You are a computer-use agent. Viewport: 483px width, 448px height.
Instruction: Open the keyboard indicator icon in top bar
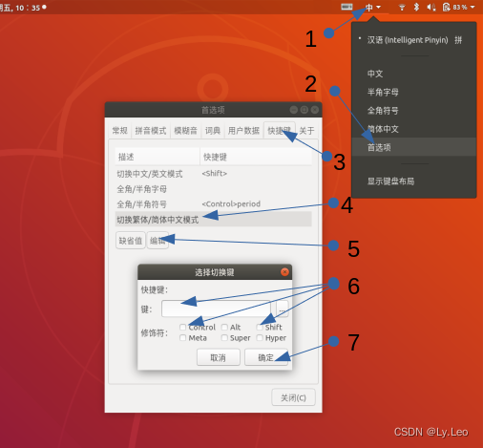coord(346,7)
